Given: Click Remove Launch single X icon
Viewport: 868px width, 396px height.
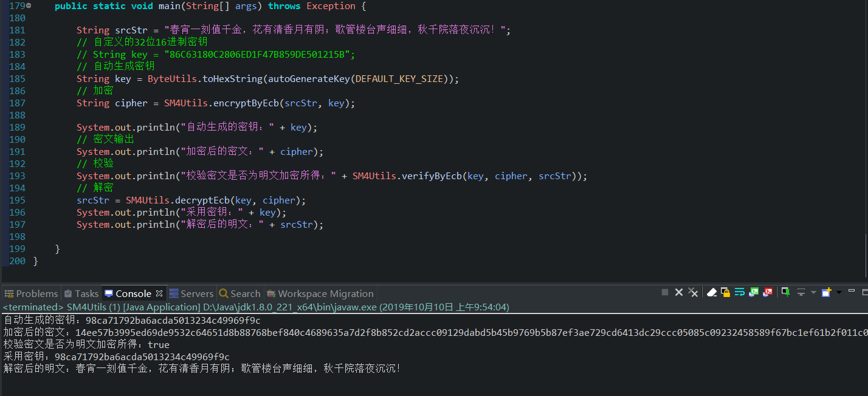Looking at the screenshot, I should 679,292.
